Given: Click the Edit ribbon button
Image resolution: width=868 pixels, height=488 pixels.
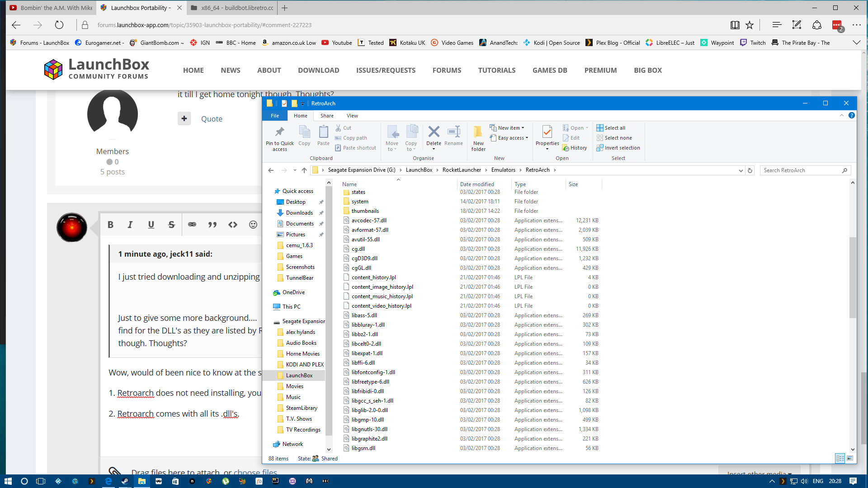Looking at the screenshot, I should (571, 138).
